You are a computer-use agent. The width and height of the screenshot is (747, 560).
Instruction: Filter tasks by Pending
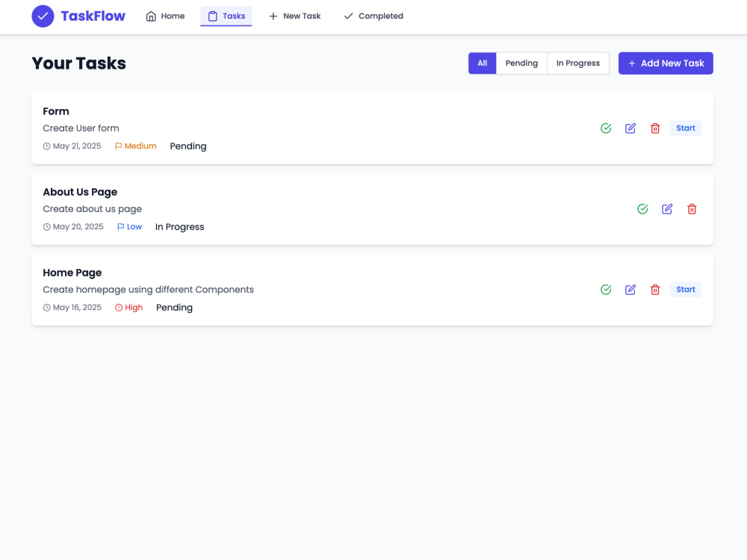tap(521, 63)
